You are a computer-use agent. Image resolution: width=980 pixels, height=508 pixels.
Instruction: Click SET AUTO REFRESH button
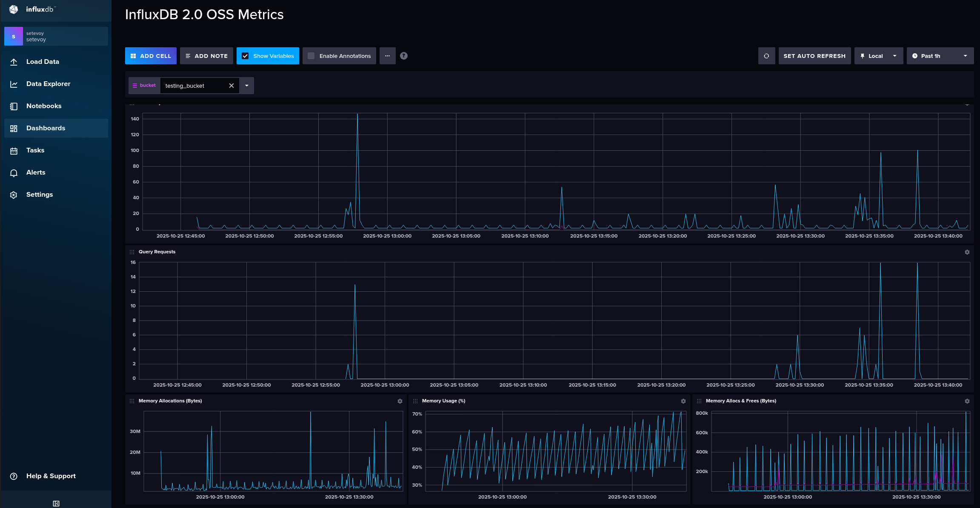[814, 56]
